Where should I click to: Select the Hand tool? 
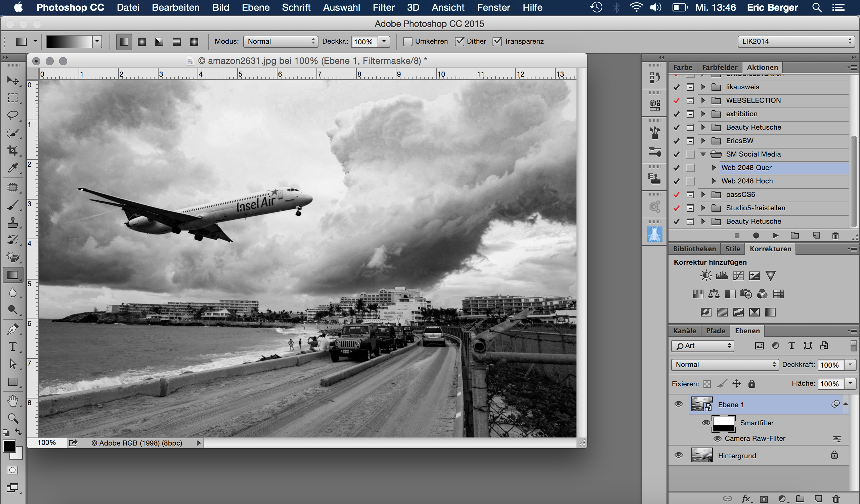pos(13,401)
